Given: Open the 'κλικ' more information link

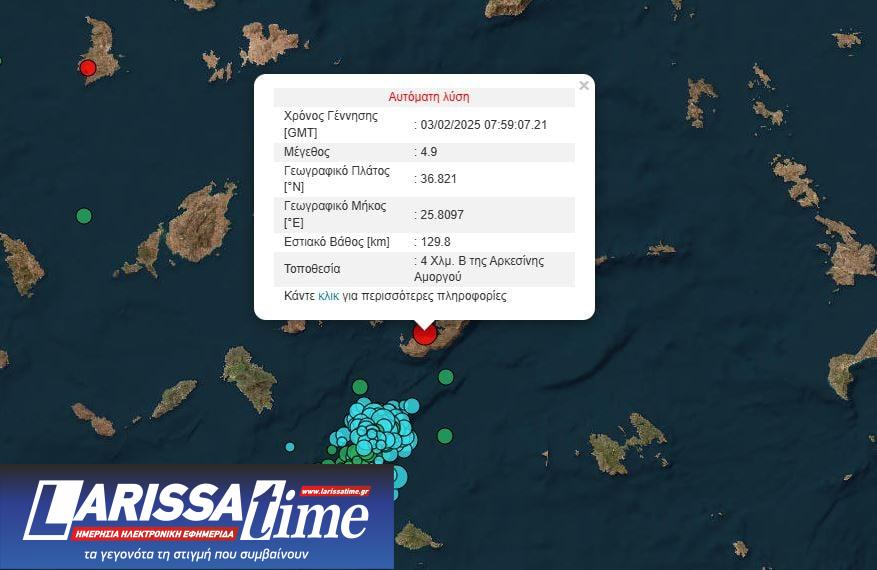Looking at the screenshot, I should (x=328, y=296).
